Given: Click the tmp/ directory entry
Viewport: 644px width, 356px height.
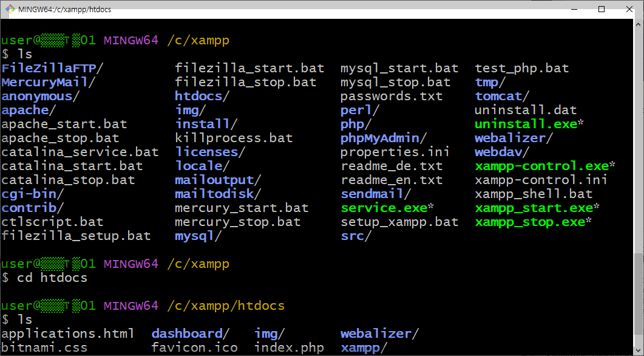Looking at the screenshot, I should 490,82.
